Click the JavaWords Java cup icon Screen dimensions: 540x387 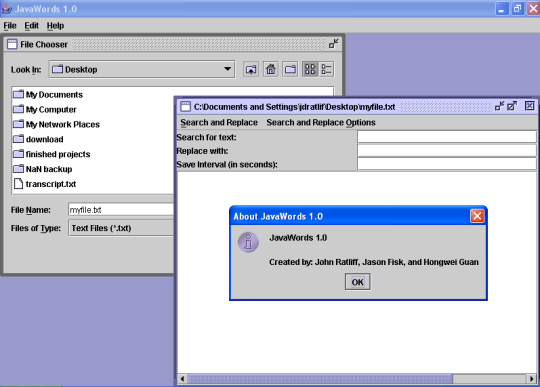(x=7, y=9)
